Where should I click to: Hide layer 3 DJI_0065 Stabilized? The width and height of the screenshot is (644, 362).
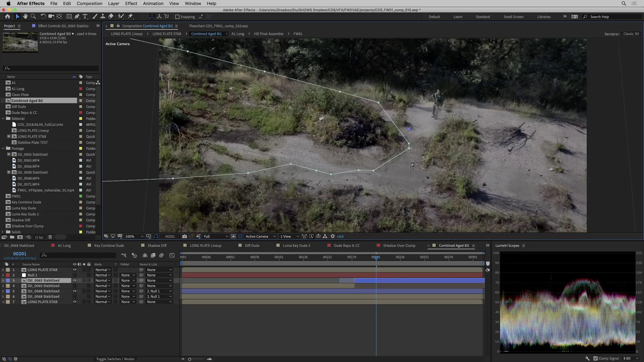(x=75, y=281)
